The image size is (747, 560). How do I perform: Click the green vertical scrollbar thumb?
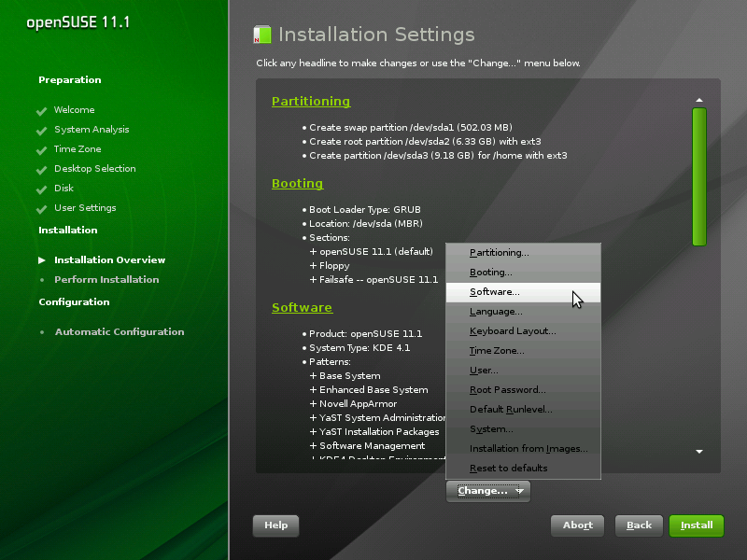(x=698, y=176)
